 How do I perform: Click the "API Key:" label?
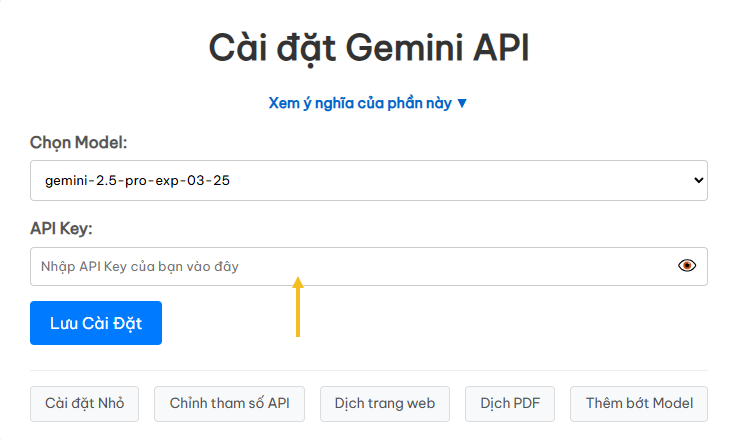(x=61, y=229)
